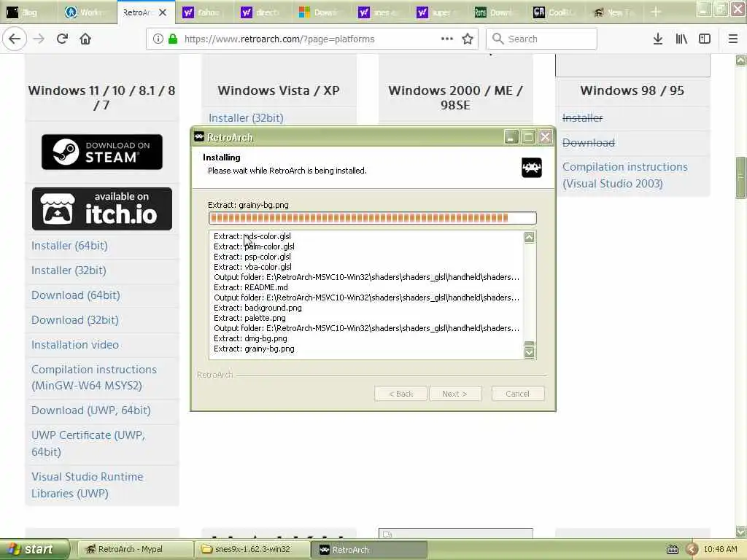The width and height of the screenshot is (747, 560).
Task: Open the Installer (64bit) link
Action: coord(69,246)
